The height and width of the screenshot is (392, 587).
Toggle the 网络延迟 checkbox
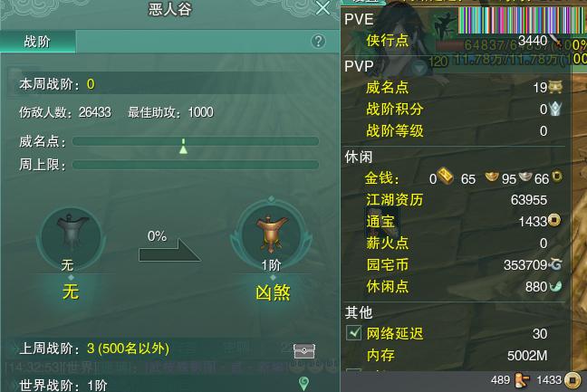tap(354, 332)
